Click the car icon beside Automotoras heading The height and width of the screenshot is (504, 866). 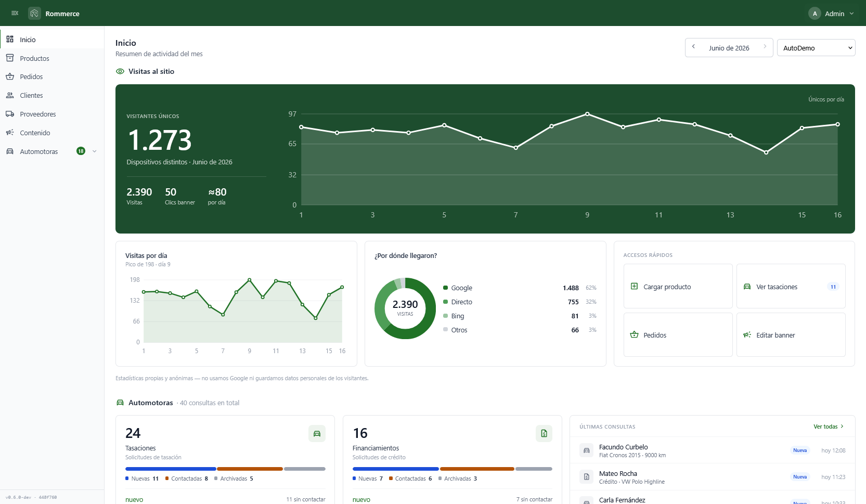(x=120, y=403)
